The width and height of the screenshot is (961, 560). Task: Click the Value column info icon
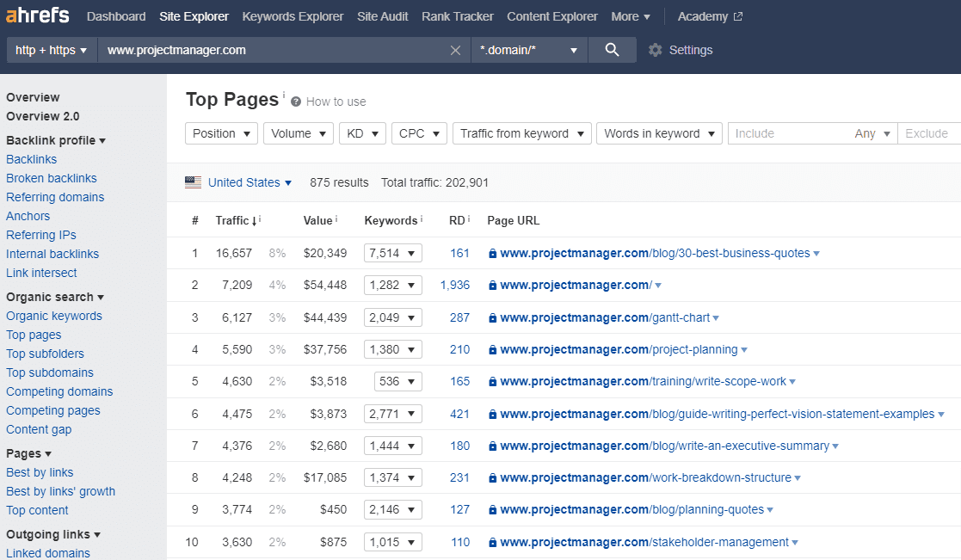pos(336,218)
